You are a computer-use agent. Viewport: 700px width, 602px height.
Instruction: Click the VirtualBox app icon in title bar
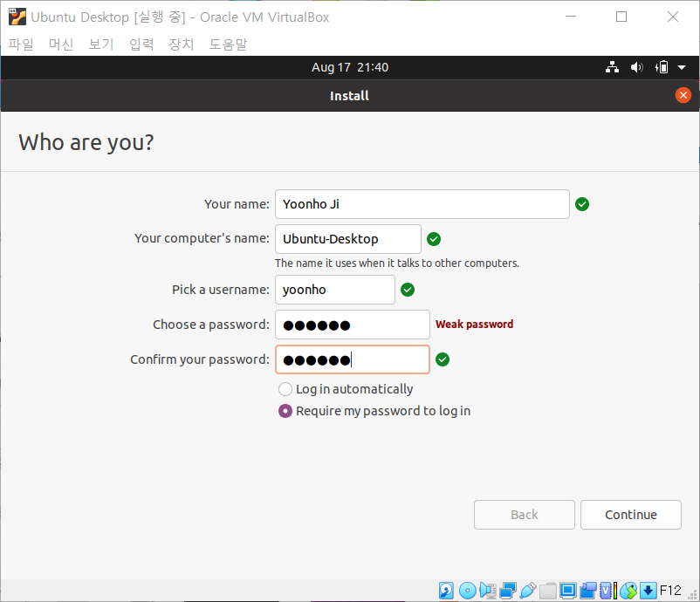coord(17,17)
